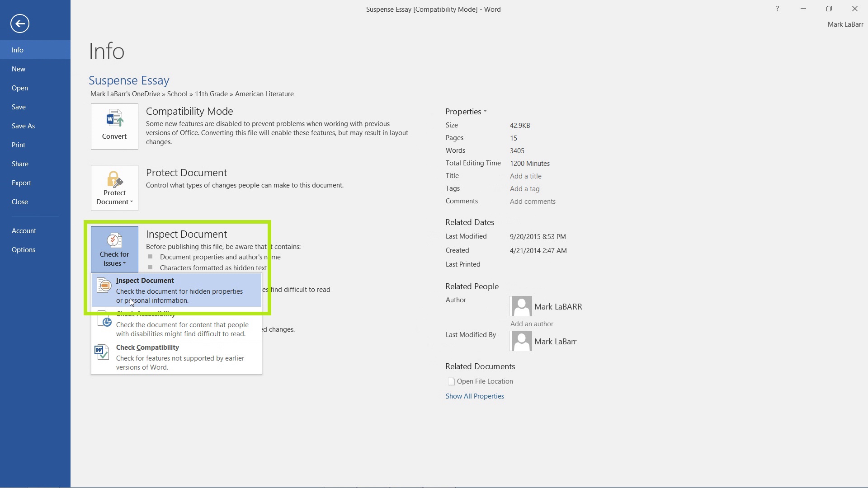Click Add an author link

[531, 323]
